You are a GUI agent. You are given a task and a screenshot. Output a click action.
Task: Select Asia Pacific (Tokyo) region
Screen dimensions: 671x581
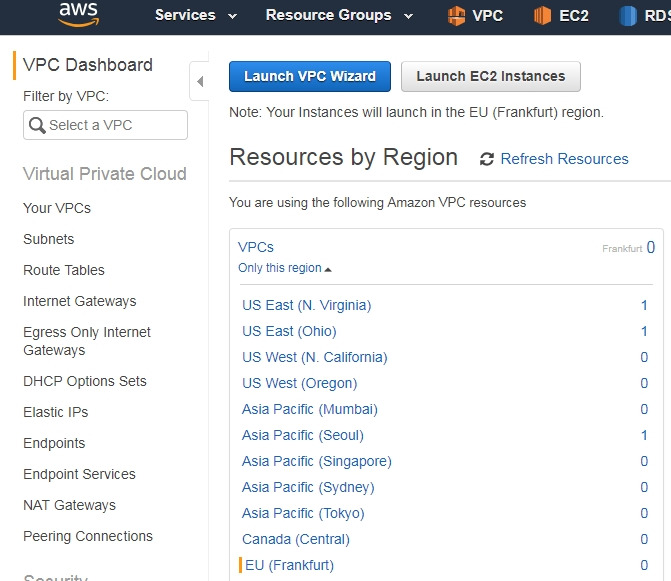pyautogui.click(x=303, y=513)
